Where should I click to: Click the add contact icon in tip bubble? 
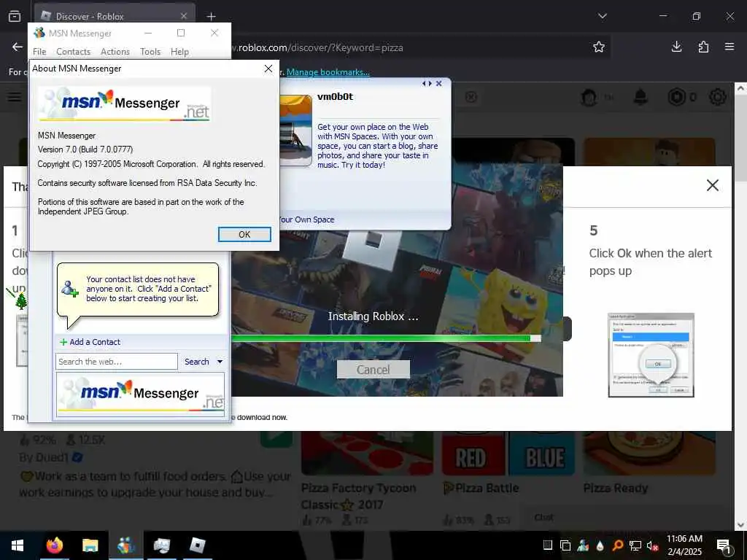[x=69, y=289]
